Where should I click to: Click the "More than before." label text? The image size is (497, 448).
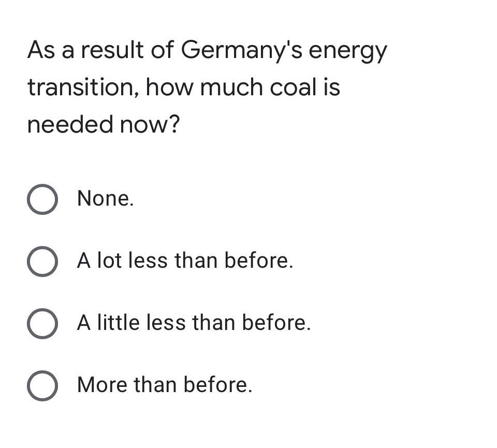(x=165, y=385)
